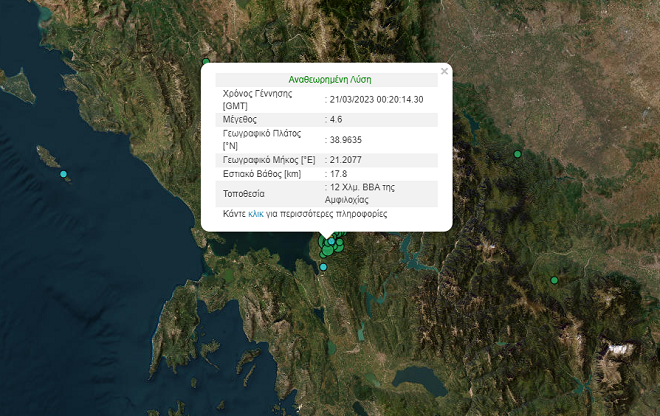The height and width of the screenshot is (416, 660).
Task: Select the green earthquake marker at upper right
Action: tap(517, 154)
